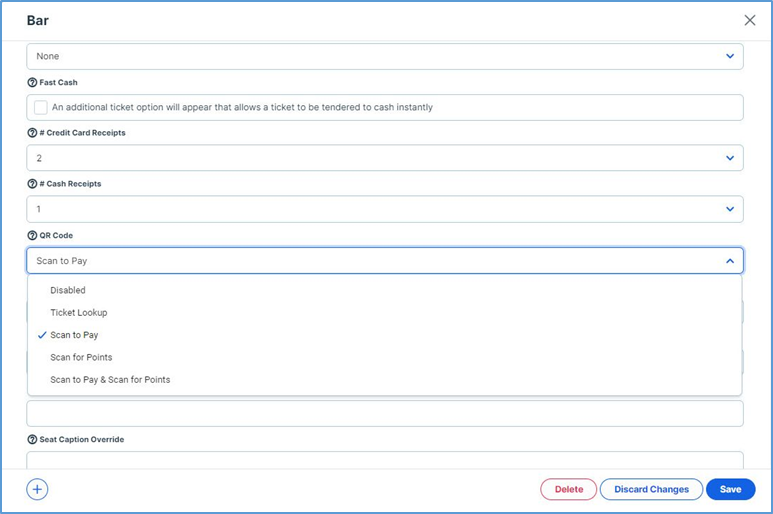The image size is (773, 514).
Task: Close the Bar dialog with the X
Action: [750, 20]
